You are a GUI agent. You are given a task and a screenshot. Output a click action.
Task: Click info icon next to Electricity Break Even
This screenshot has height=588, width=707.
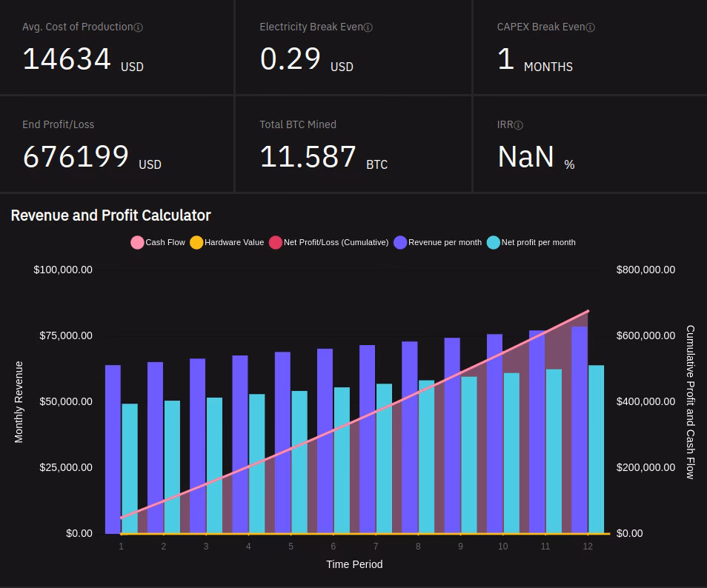(368, 27)
